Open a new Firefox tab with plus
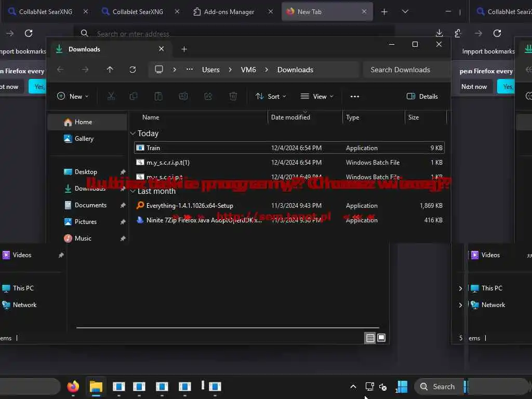The image size is (532, 399). pos(384,12)
